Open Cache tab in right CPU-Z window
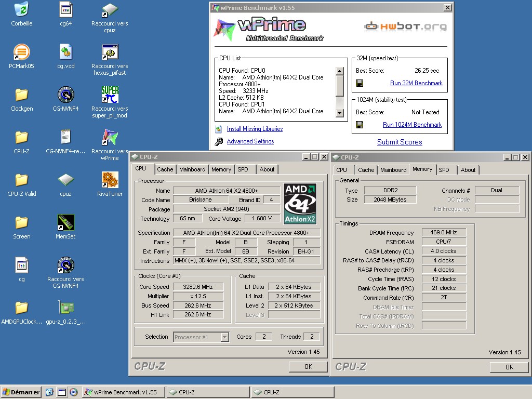The height and width of the screenshot is (399, 532). (366, 170)
